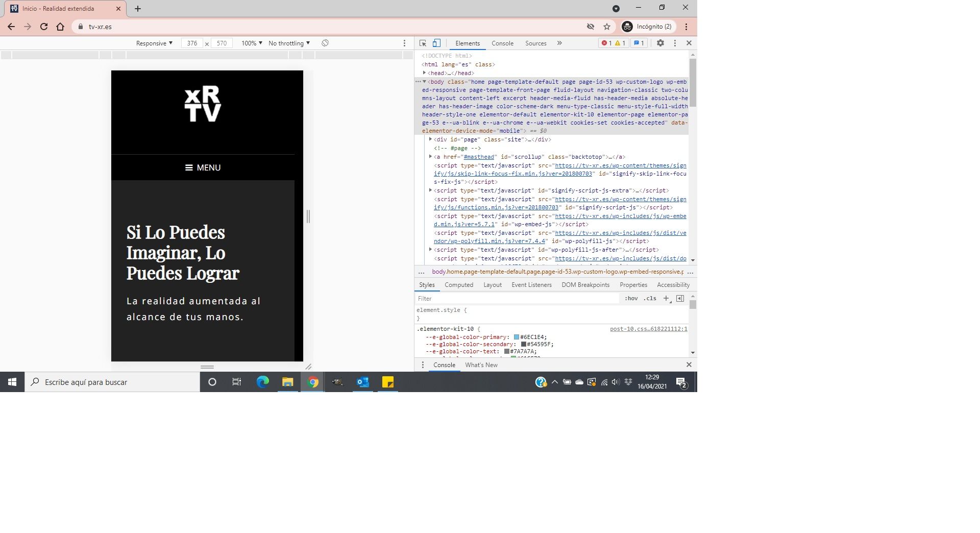The image size is (980, 533).
Task: Reload the tv-xr.es page
Action: point(44,27)
